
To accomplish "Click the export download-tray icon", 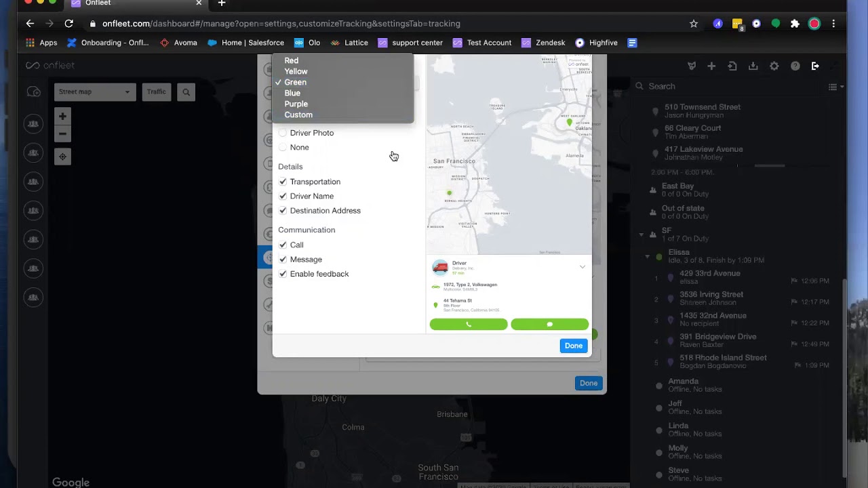I will coord(753,66).
